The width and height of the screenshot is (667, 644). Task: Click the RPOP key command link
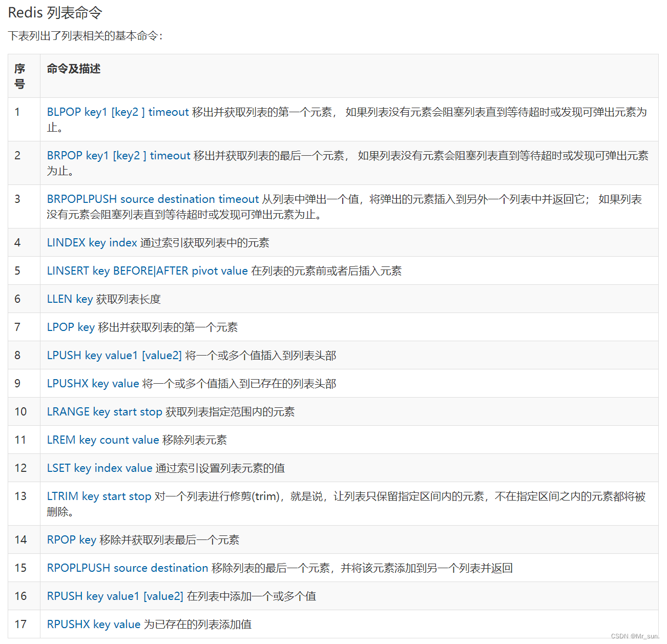pyautogui.click(x=72, y=540)
